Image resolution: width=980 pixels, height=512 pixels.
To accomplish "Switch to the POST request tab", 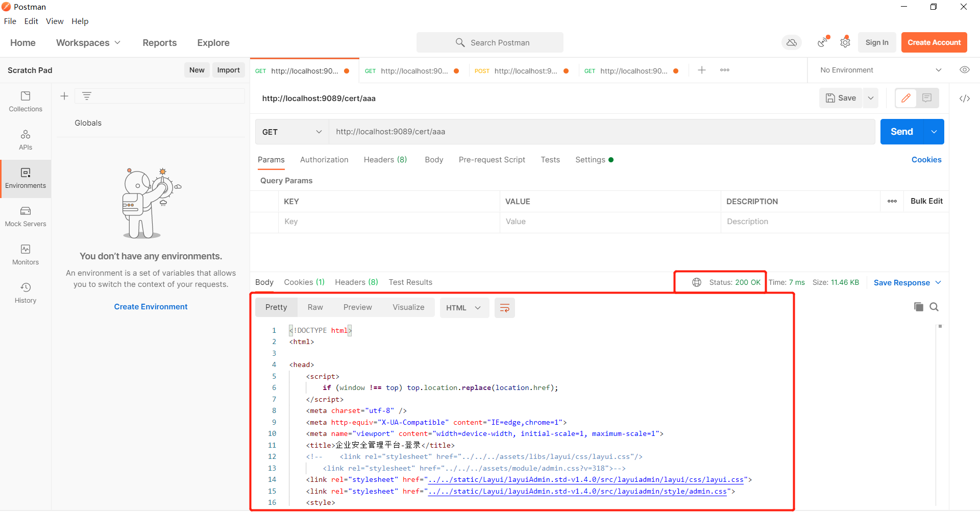I will coord(522,70).
